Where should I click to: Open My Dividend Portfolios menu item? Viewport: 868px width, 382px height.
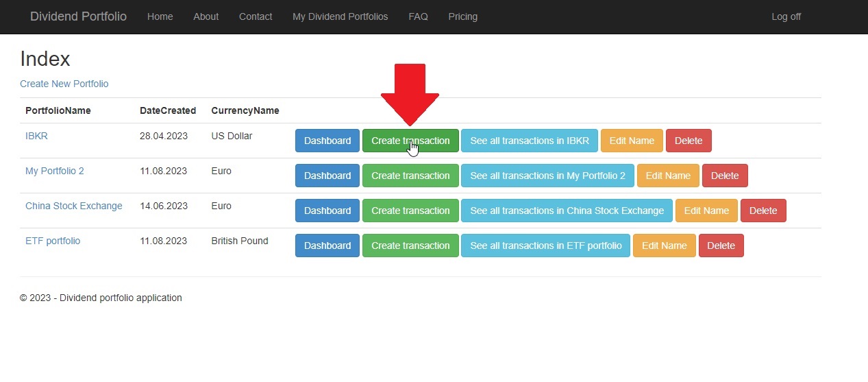pyautogui.click(x=340, y=16)
